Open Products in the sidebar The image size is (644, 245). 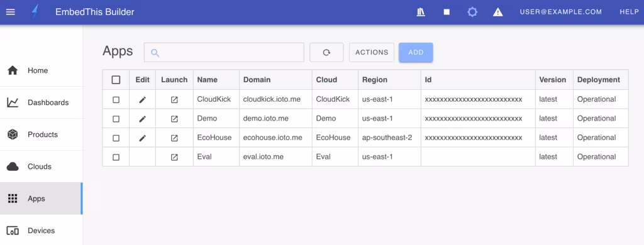click(41, 134)
